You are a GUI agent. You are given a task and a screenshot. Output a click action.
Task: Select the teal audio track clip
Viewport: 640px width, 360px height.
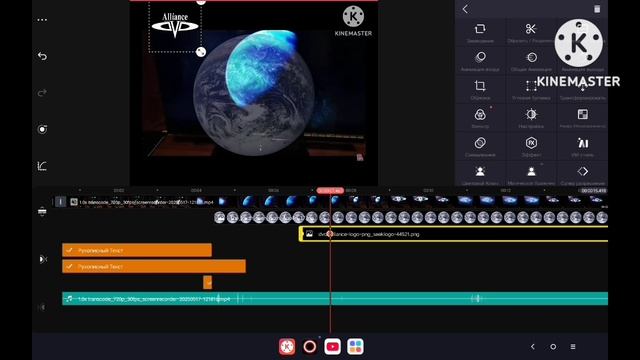coord(335,299)
